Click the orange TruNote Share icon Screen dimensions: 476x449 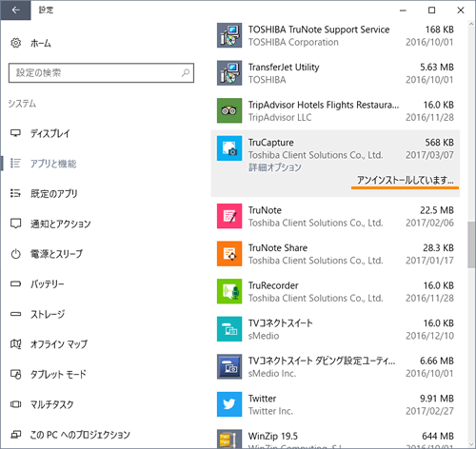pos(229,254)
